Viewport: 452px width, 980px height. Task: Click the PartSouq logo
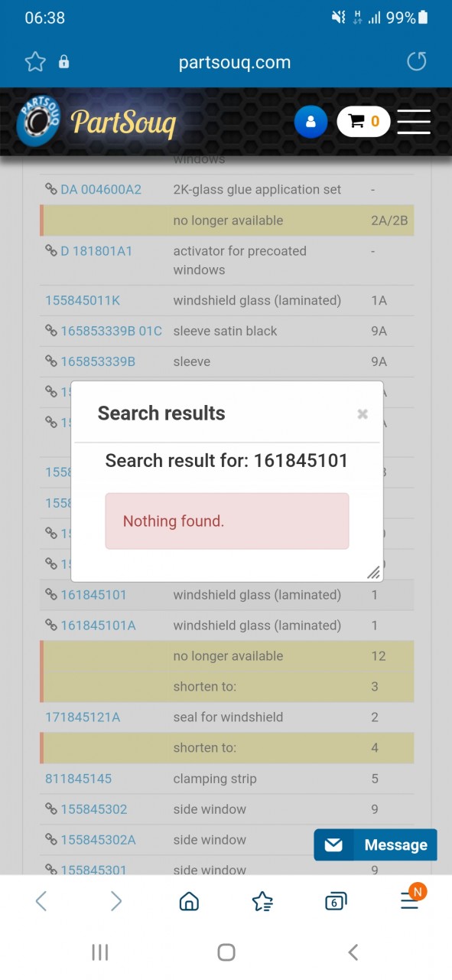pos(96,122)
